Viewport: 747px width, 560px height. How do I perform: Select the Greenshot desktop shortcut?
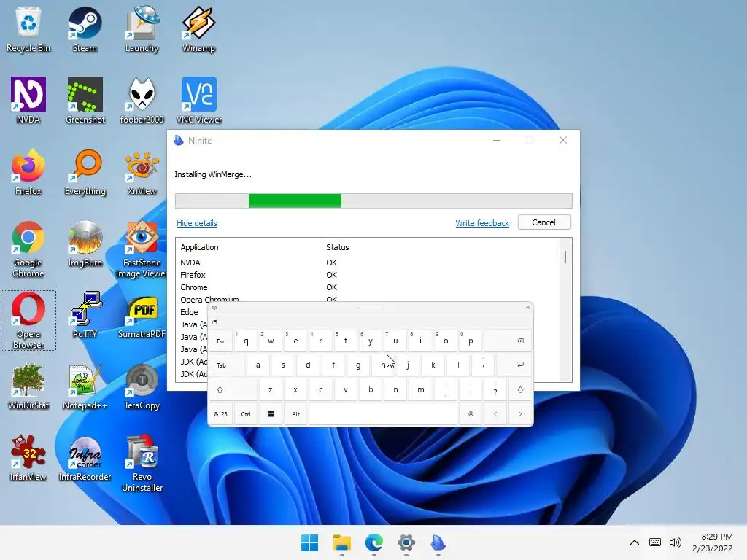[85, 101]
